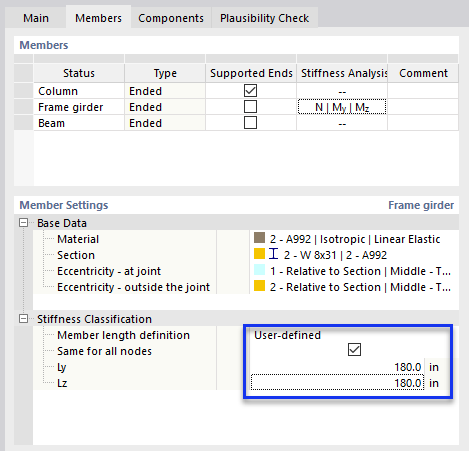The height and width of the screenshot is (451, 469).
Task: Click the Type column header
Action: [165, 73]
